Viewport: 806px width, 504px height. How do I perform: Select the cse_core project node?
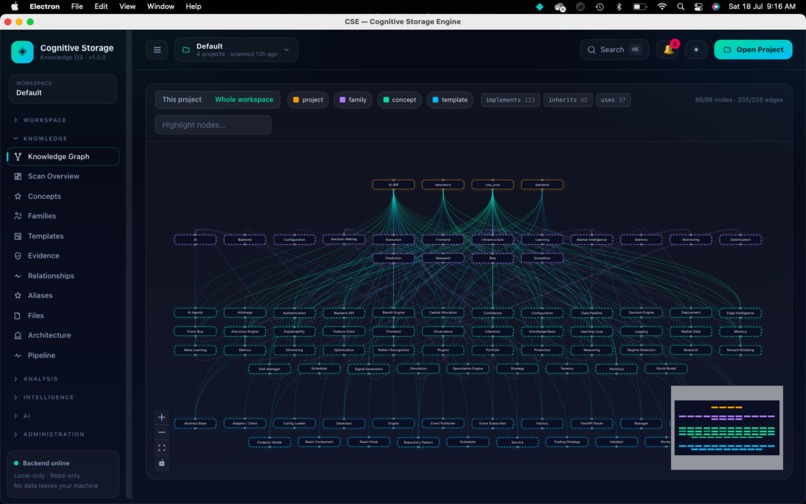pyautogui.click(x=492, y=185)
